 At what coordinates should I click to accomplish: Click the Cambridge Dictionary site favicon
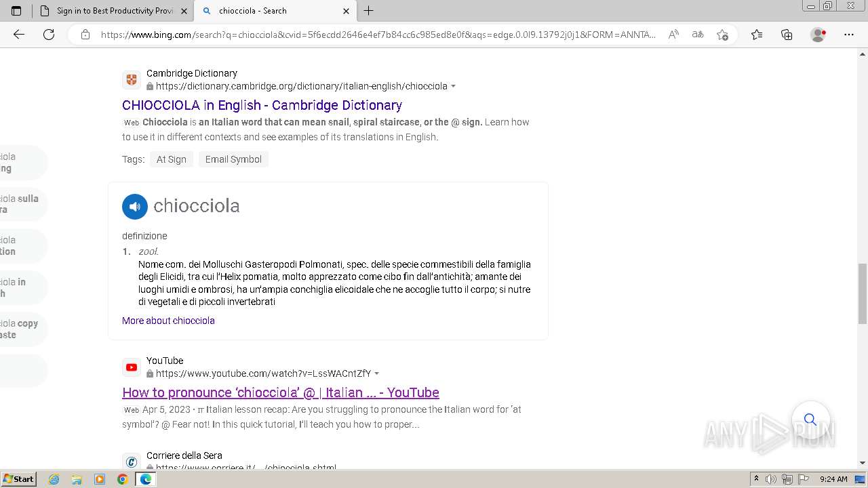[x=132, y=79]
